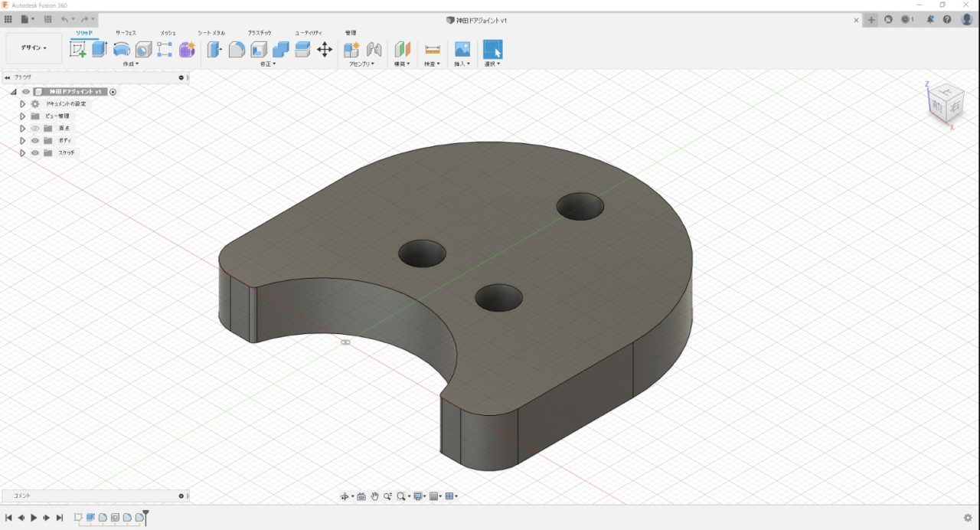Open the 作成 dropdown in the toolbar
Image resolution: width=980 pixels, height=530 pixels.
click(128, 64)
